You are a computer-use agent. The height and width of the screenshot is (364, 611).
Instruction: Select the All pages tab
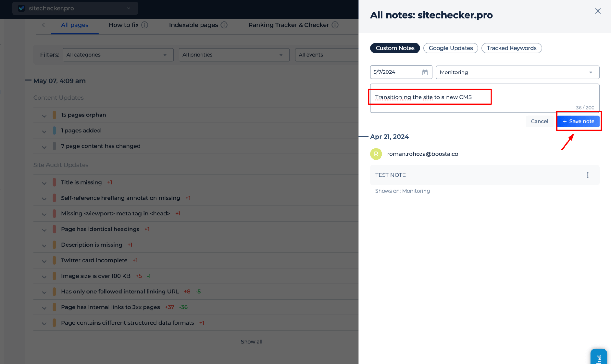pos(75,25)
